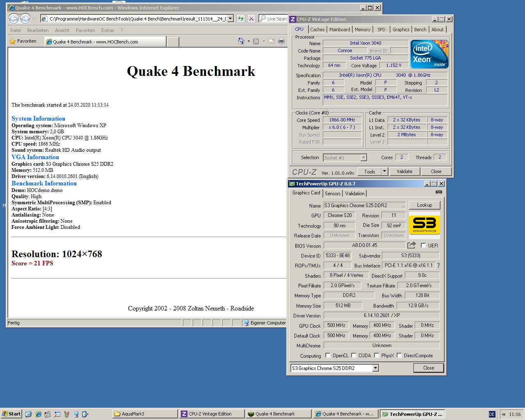Screen dimensions: 525x420
Task: Open the AquaMark3 taskbar button
Action: click(x=145, y=414)
